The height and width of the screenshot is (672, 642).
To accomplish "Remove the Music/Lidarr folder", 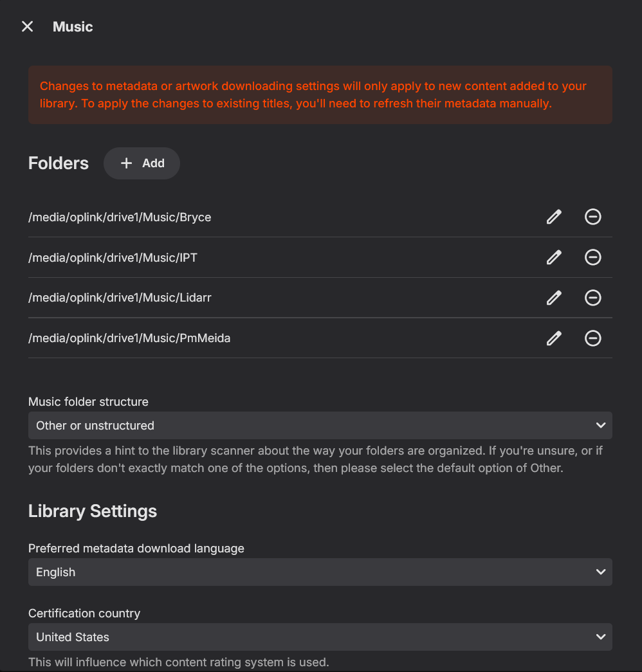I will [x=592, y=298].
